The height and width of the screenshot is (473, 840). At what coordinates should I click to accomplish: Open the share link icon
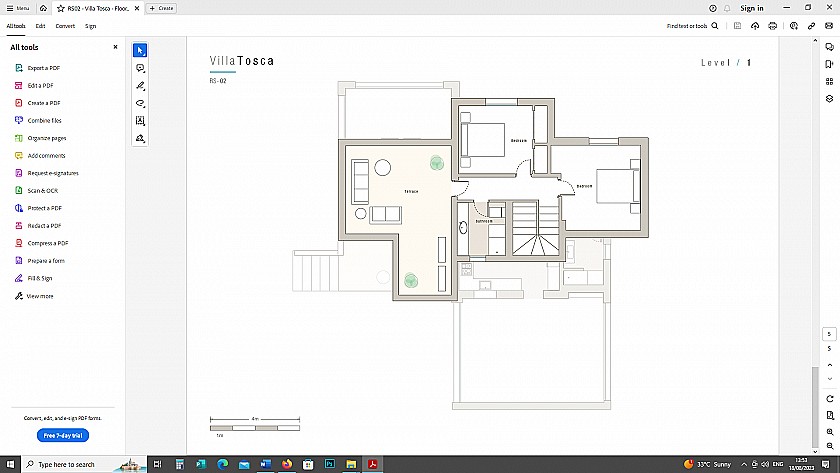[x=809, y=26]
